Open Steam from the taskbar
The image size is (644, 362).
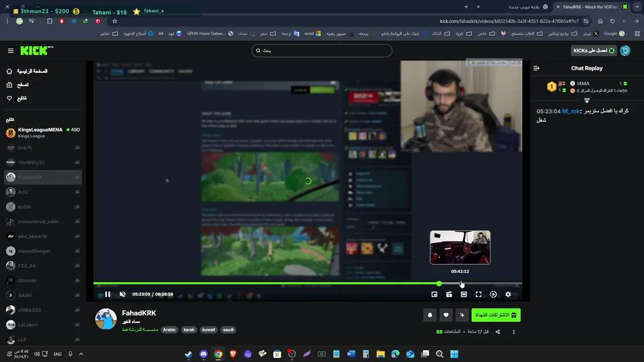[x=188, y=354]
